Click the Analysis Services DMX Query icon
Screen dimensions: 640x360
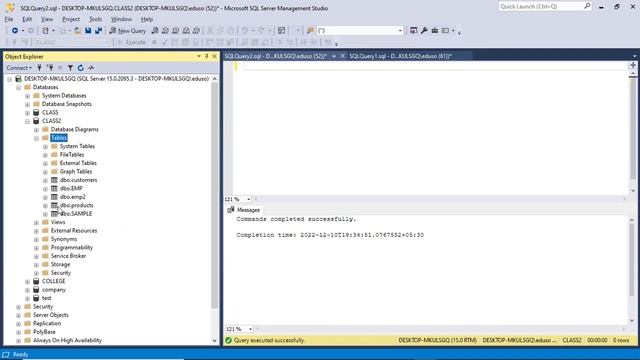176,31
